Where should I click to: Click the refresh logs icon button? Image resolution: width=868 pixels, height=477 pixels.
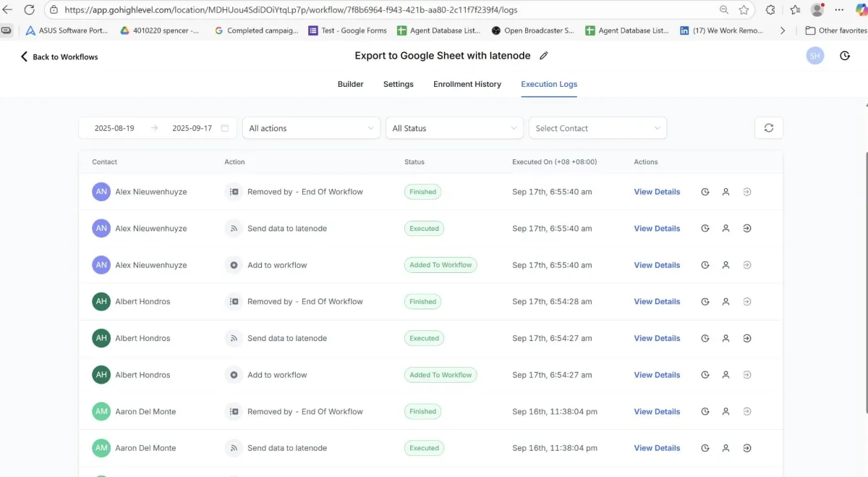pyautogui.click(x=768, y=128)
